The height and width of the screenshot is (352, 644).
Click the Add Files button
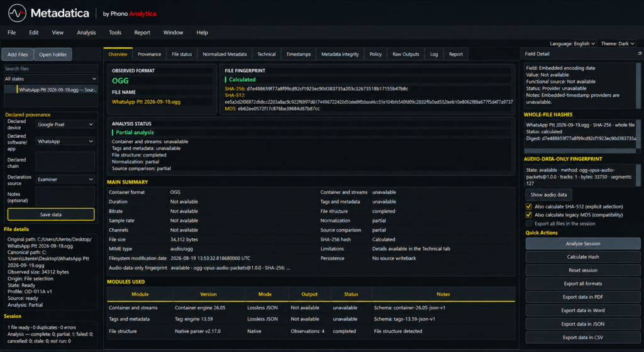point(18,54)
